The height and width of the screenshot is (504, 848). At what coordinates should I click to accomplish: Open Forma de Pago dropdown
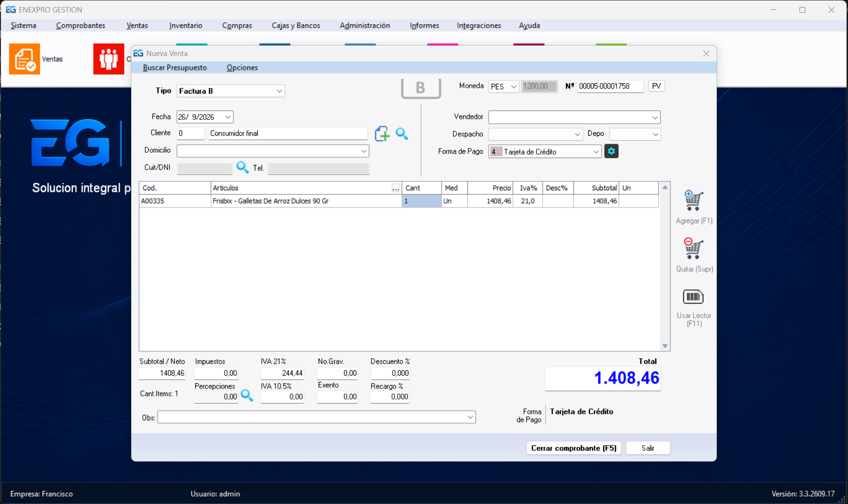(x=596, y=152)
